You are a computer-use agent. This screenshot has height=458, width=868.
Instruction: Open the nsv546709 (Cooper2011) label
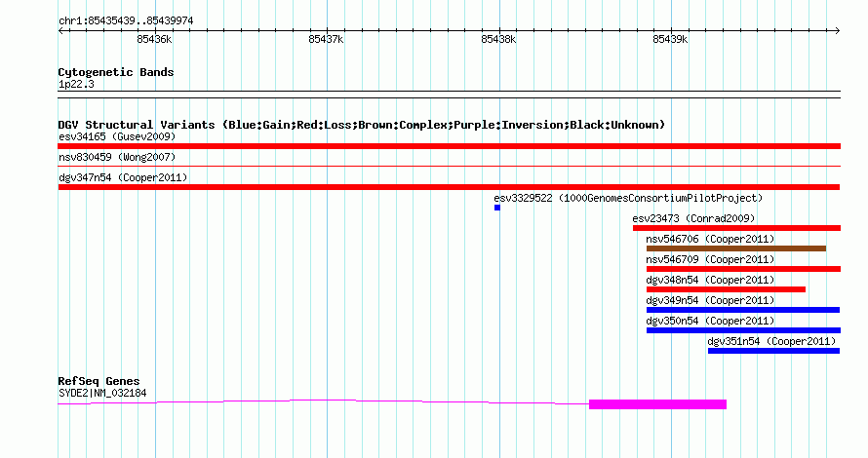click(x=710, y=259)
